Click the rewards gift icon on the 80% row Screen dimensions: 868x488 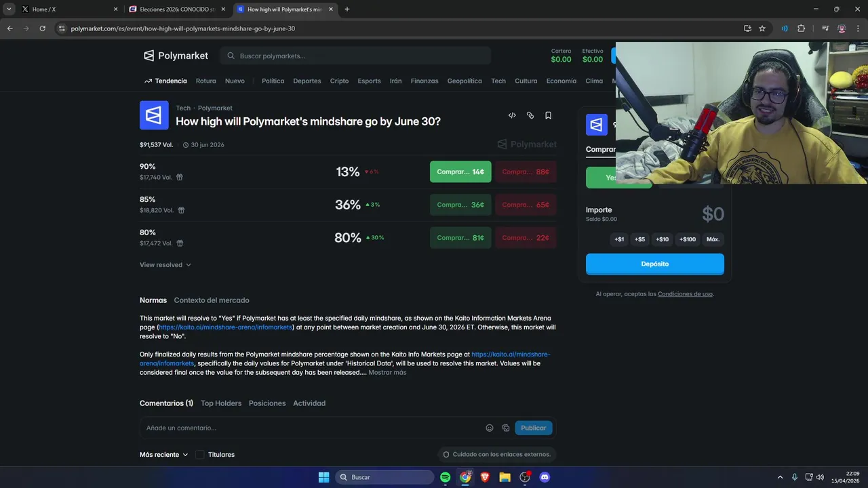point(180,243)
